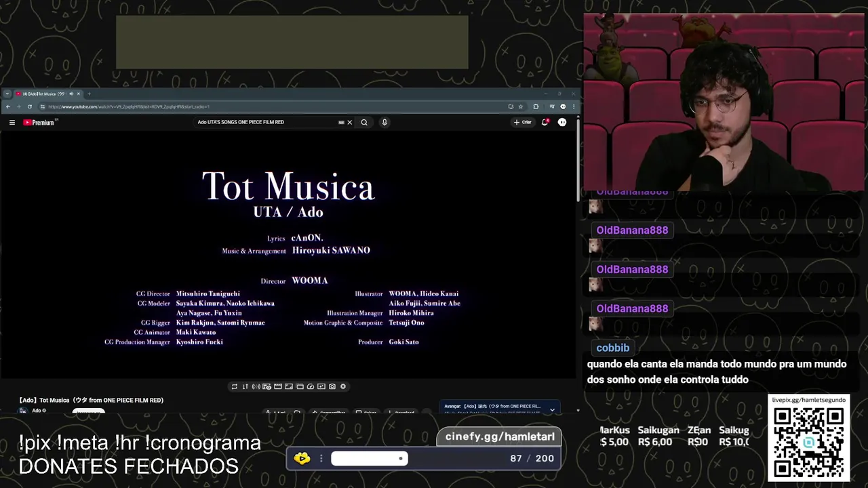Click the remove ads icon below video

point(267,386)
